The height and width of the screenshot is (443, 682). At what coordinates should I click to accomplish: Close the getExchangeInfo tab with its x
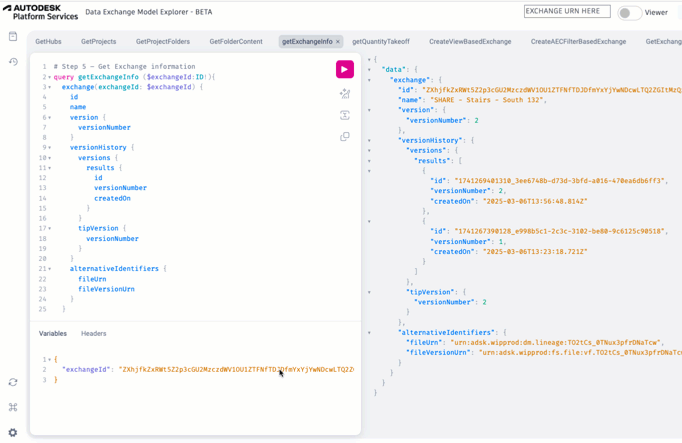(338, 42)
